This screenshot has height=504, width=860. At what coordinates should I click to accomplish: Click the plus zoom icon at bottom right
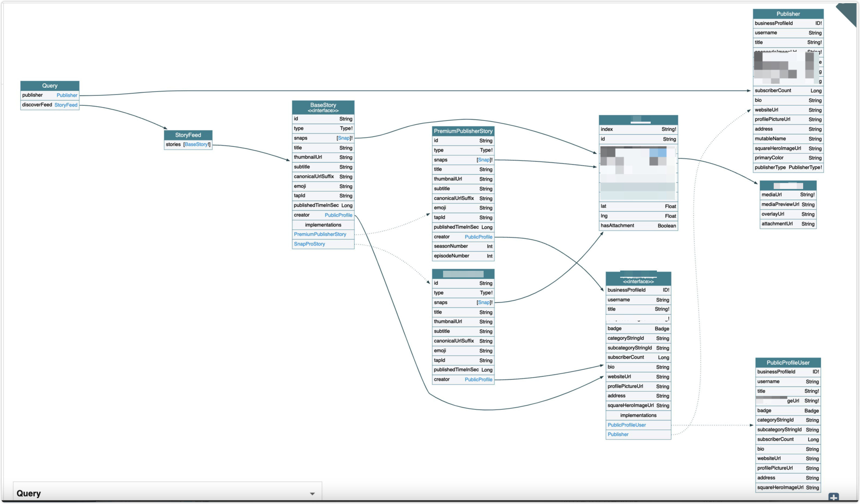[x=833, y=497]
